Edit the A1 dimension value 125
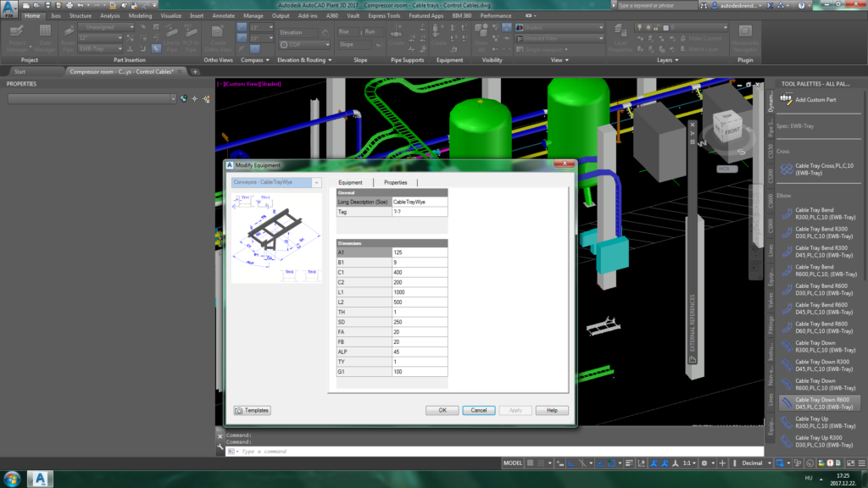The height and width of the screenshot is (488, 868). coord(419,252)
